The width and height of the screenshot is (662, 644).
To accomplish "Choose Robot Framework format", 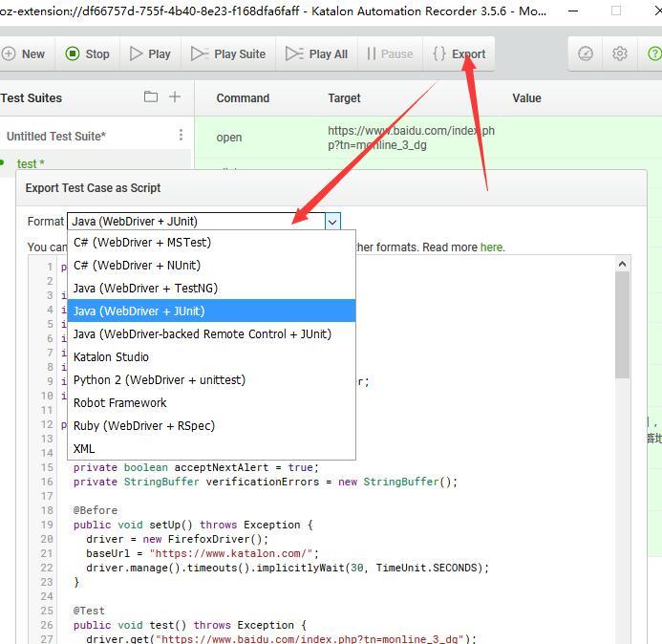I will [211, 402].
